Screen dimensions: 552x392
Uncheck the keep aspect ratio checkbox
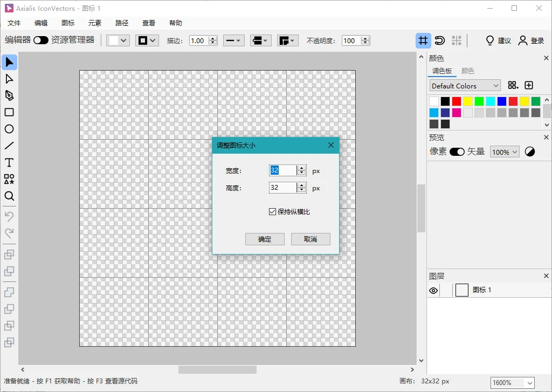coord(272,212)
